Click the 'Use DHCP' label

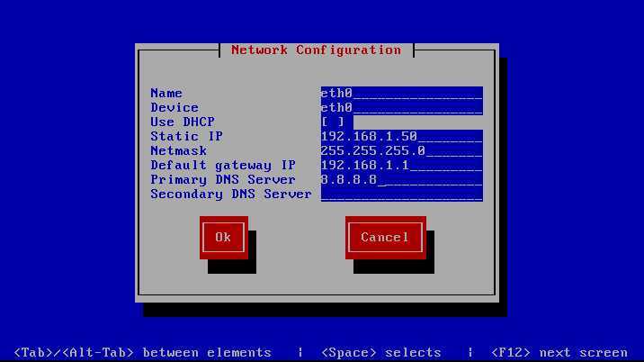[183, 122]
